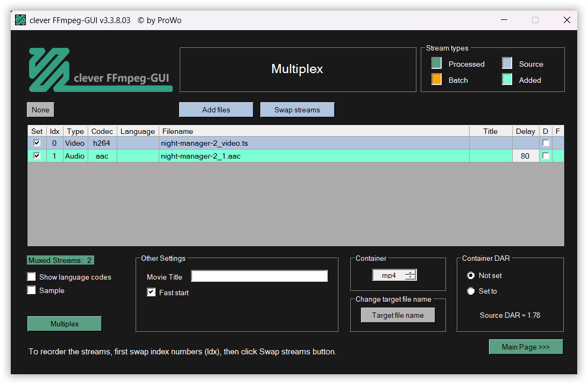Click the Delay column header
Viewport: 588px width, 385px height.
coord(526,131)
